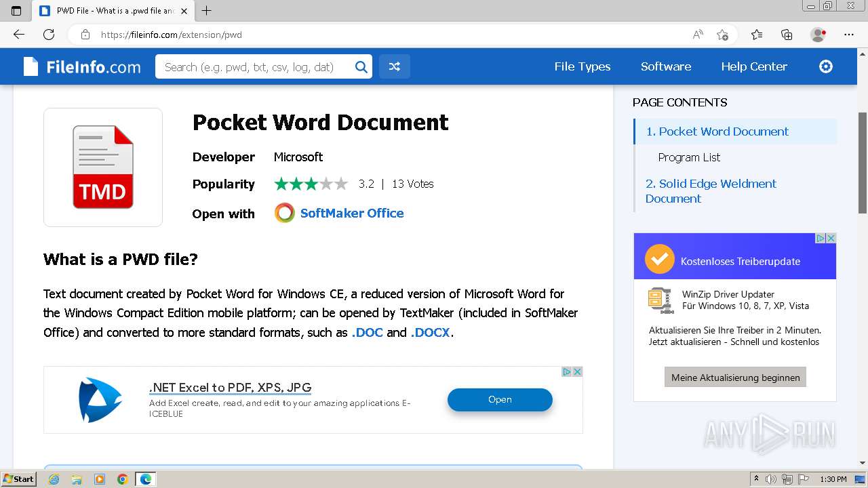View site information lock icon
Screen dimensions: 868x488
[85, 35]
